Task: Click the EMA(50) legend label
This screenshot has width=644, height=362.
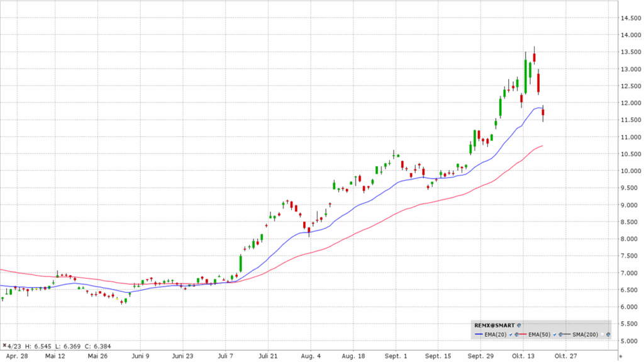Action: pos(540,334)
